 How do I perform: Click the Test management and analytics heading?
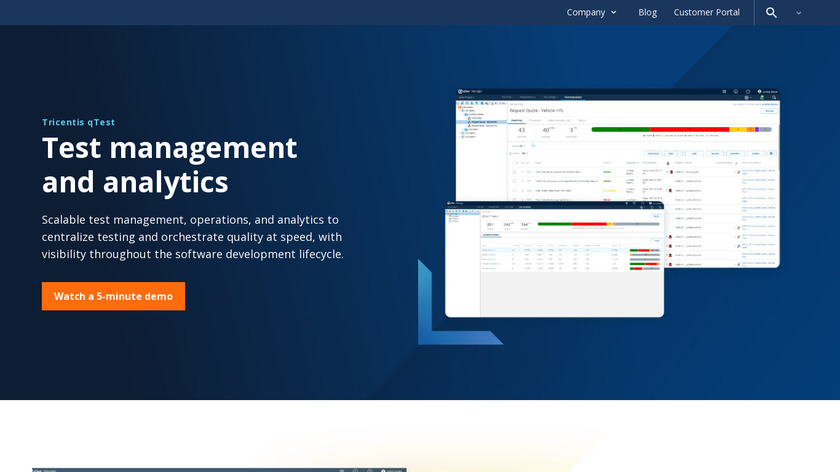[x=169, y=164]
